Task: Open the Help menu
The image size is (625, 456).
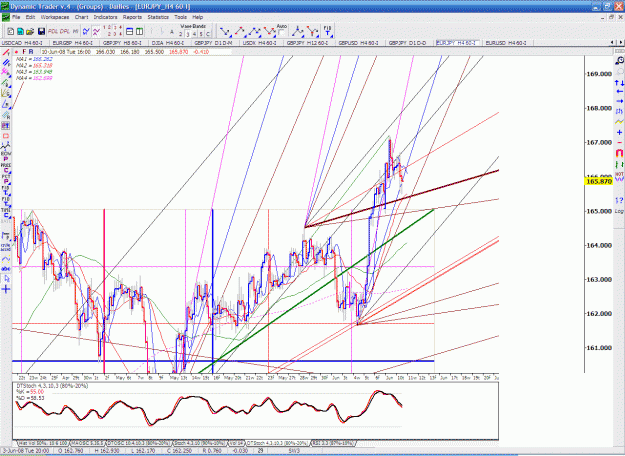Action: (198, 17)
